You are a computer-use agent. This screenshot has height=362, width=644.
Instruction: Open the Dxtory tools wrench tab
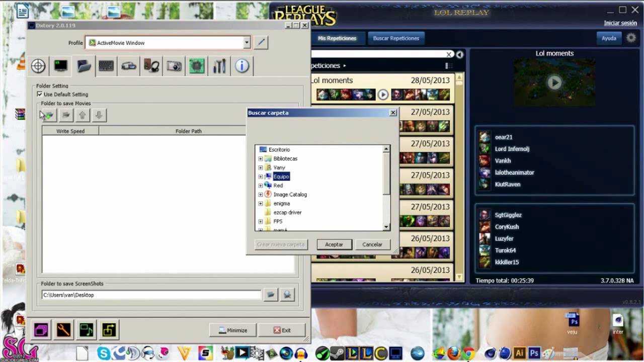pyautogui.click(x=219, y=66)
